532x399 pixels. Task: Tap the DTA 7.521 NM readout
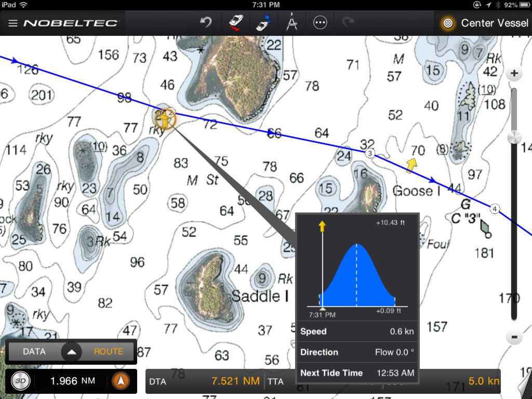click(205, 381)
